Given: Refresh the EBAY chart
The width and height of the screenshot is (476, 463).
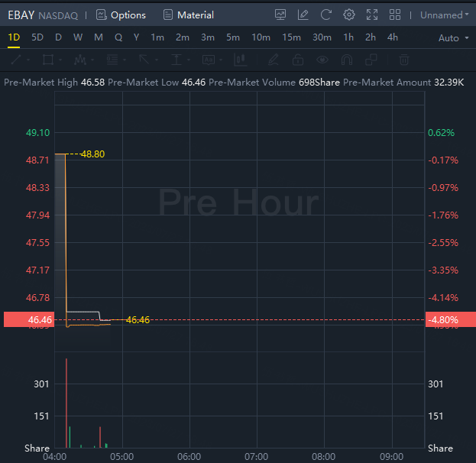Looking at the screenshot, I should [326, 15].
